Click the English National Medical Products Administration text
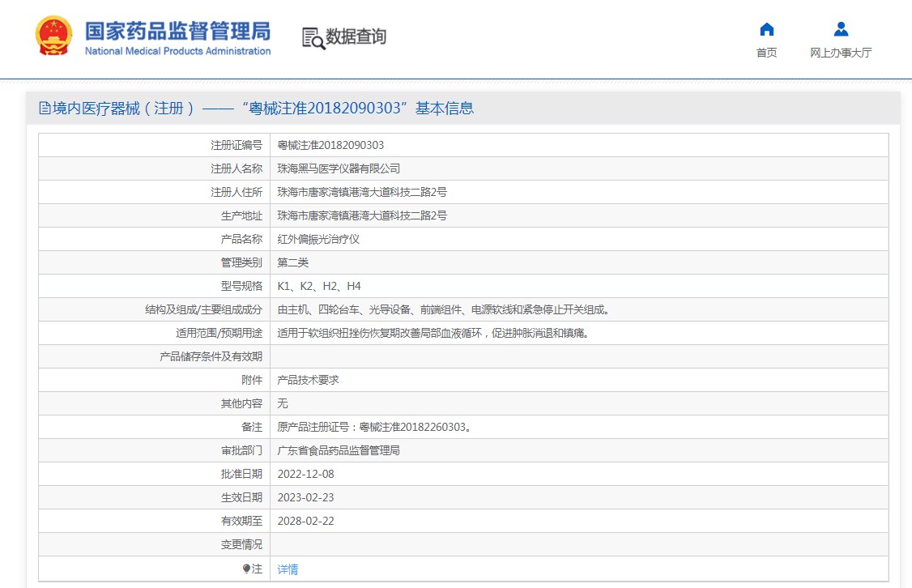912x588 pixels. 177,51
